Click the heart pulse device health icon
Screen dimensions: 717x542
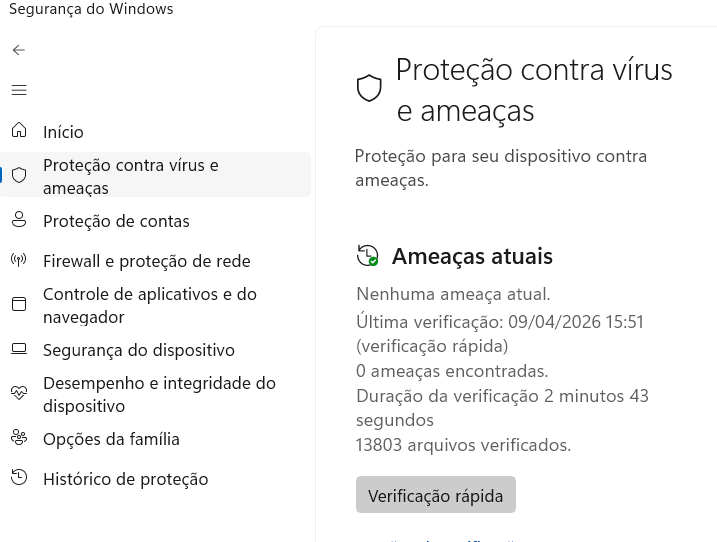[19, 393]
